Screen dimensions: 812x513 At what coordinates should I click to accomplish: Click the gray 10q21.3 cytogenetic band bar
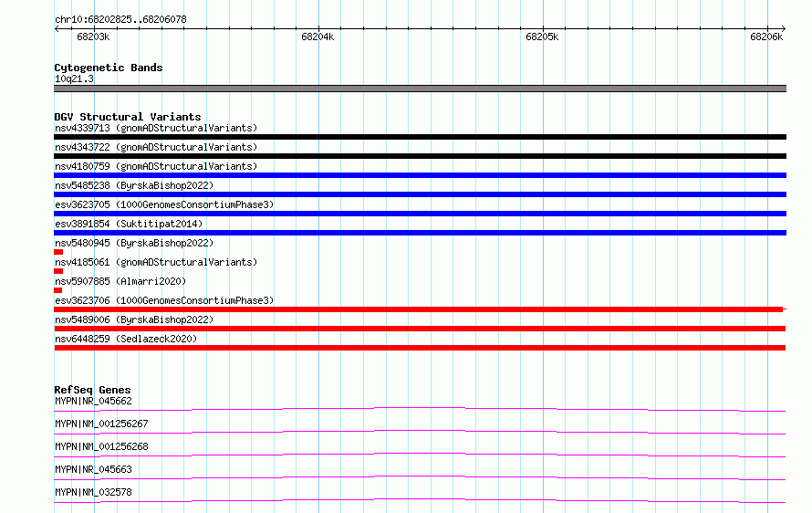point(420,89)
